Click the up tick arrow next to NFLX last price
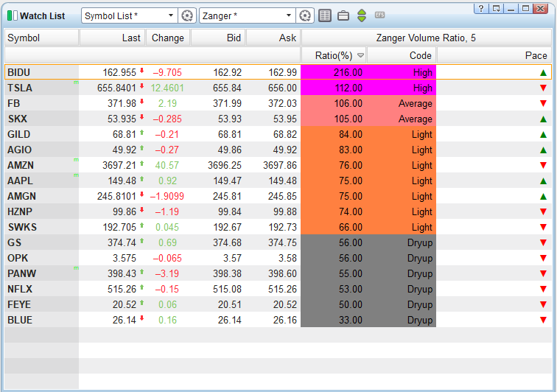 point(141,287)
